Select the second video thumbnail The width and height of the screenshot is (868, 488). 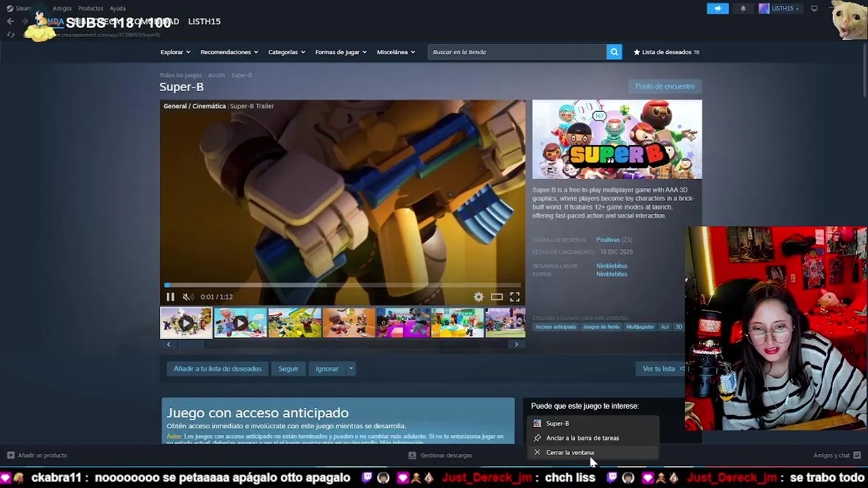(x=240, y=323)
